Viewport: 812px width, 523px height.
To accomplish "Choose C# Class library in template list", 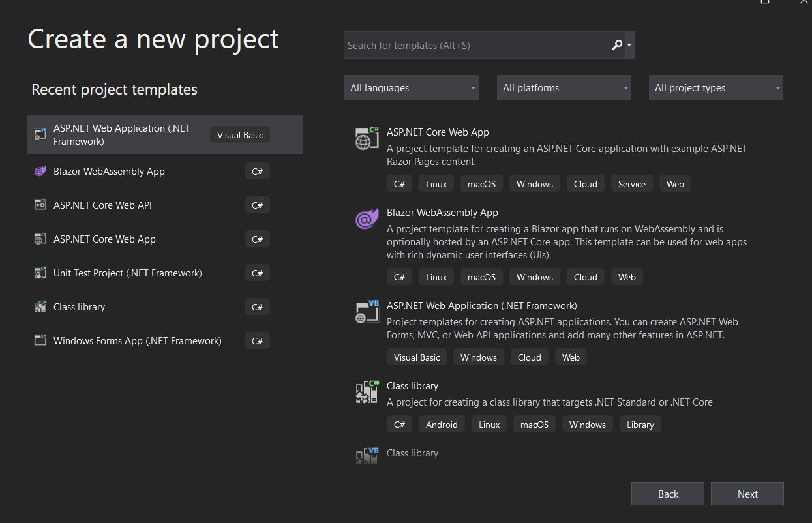I will point(565,406).
